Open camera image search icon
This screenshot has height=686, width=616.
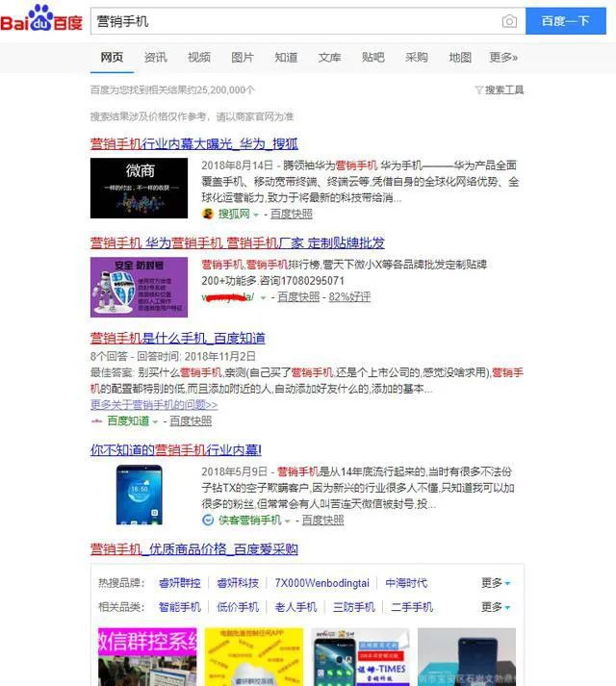tap(509, 21)
